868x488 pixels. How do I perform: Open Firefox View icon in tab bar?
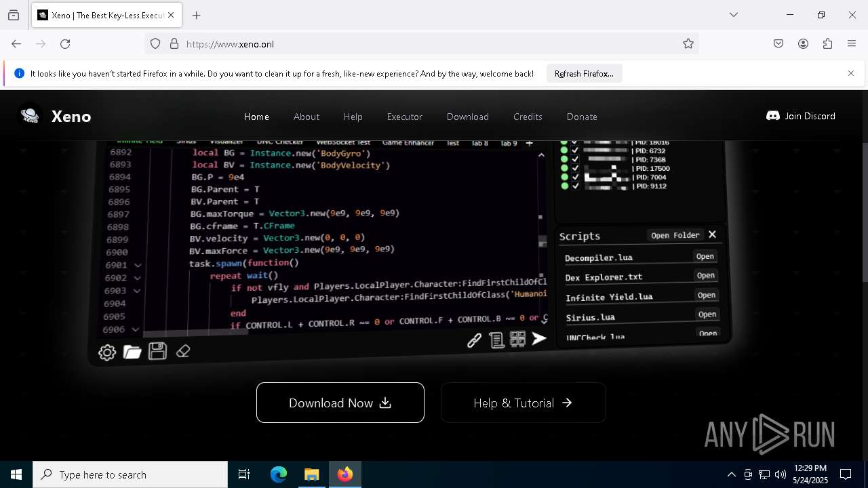pyautogui.click(x=14, y=15)
